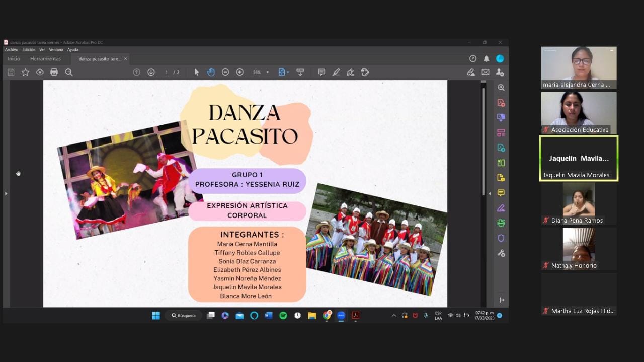Select the arrow selection tool
The height and width of the screenshot is (362, 644).
pos(197,72)
